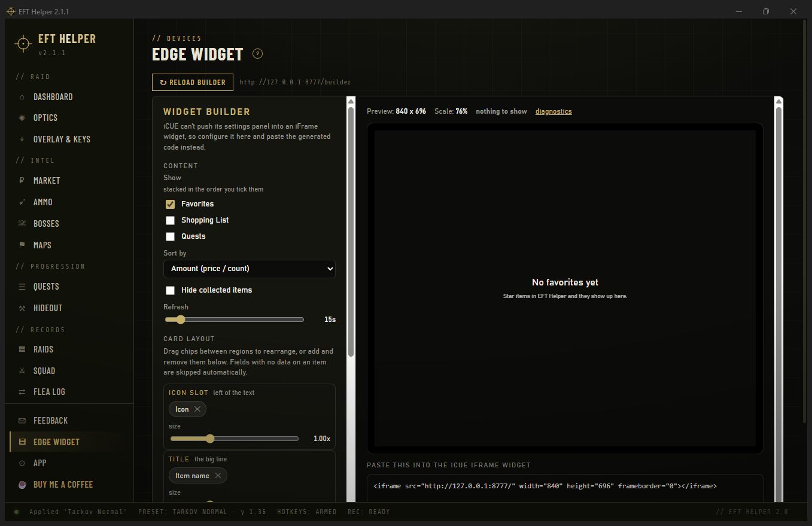Click the green status dot in status bar
Image resolution: width=812 pixels, height=526 pixels.
pyautogui.click(x=17, y=512)
